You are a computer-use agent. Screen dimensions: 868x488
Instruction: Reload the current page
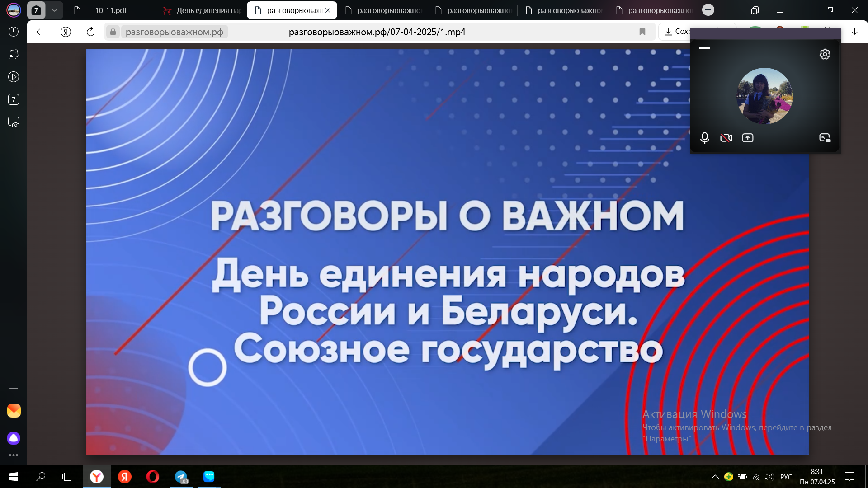tap(90, 32)
